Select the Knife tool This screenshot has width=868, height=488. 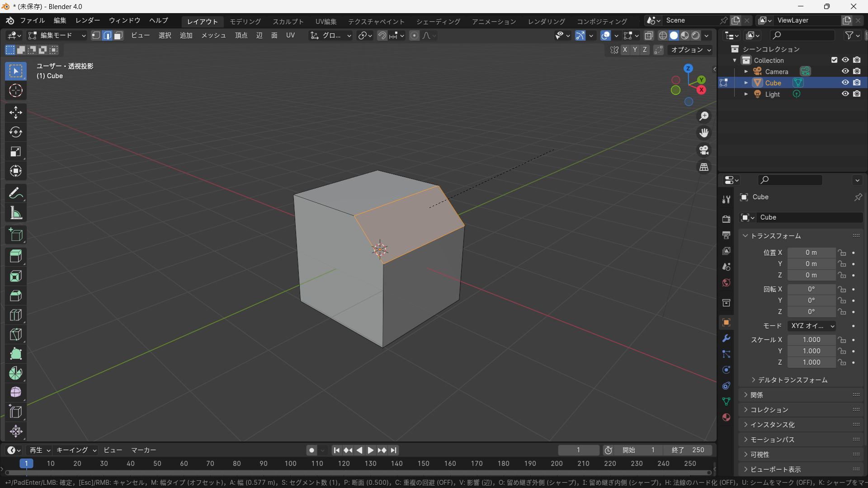tap(15, 334)
